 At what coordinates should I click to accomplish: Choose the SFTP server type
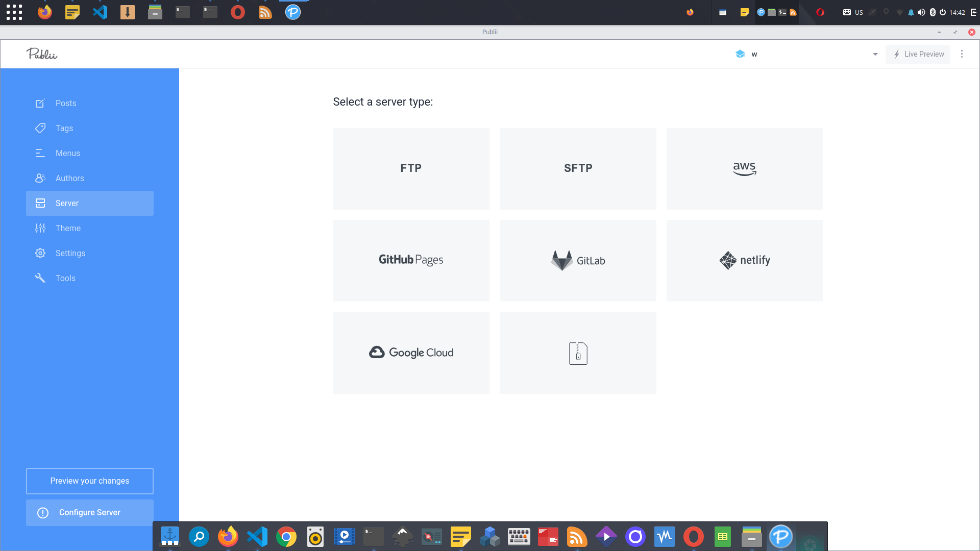(x=578, y=168)
